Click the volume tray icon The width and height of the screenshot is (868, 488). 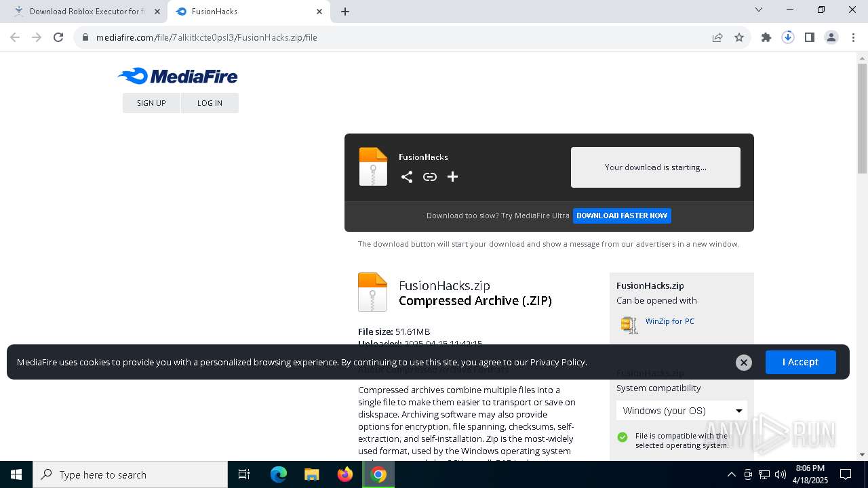point(781,474)
